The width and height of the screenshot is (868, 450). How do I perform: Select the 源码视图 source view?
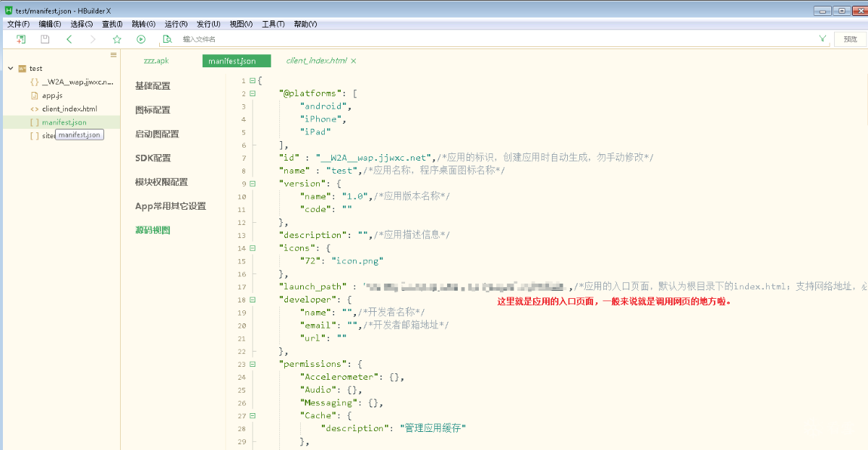[x=153, y=230]
